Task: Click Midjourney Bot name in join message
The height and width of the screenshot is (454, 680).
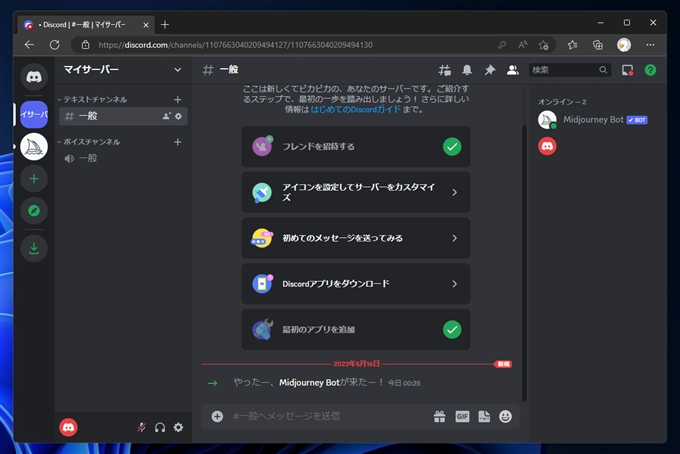Action: pyautogui.click(x=309, y=382)
